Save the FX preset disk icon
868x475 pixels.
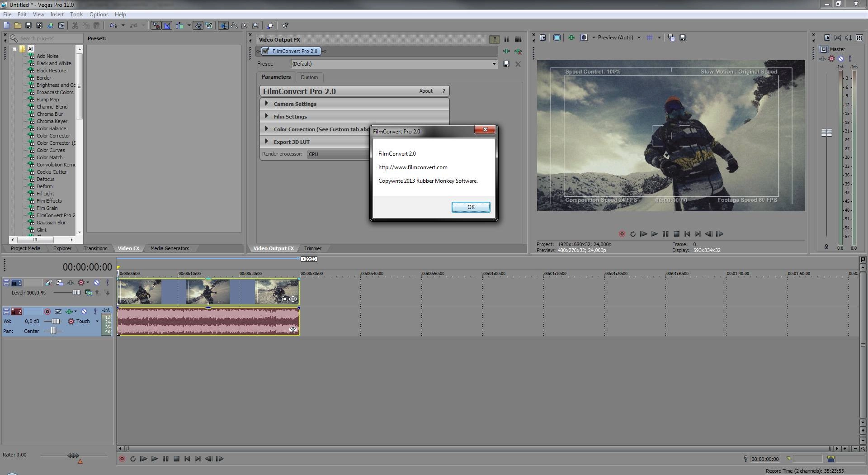point(506,64)
